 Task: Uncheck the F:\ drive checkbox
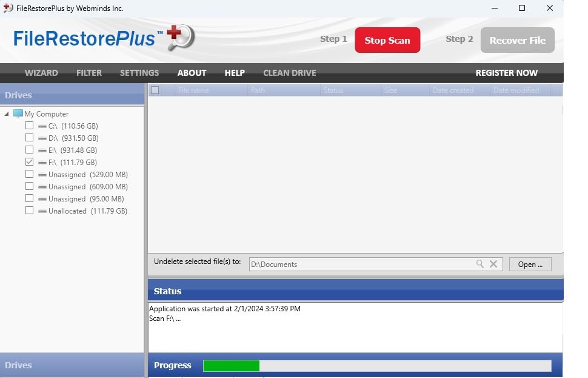coord(29,162)
